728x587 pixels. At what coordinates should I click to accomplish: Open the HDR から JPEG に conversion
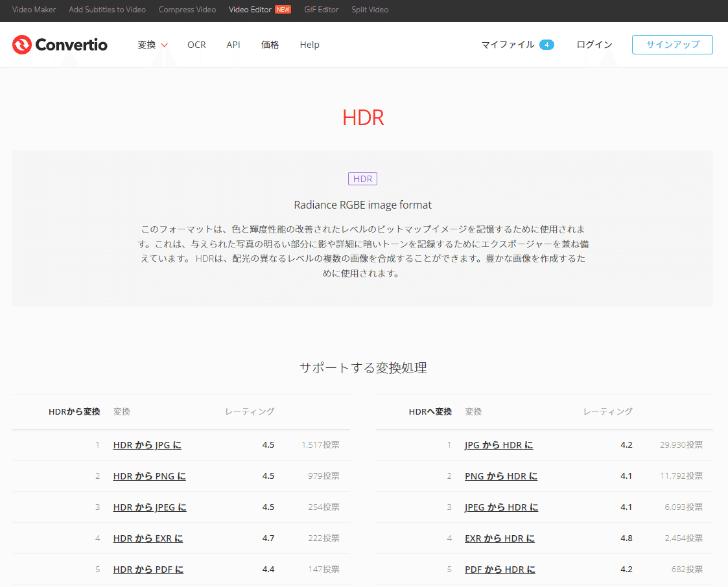point(150,507)
